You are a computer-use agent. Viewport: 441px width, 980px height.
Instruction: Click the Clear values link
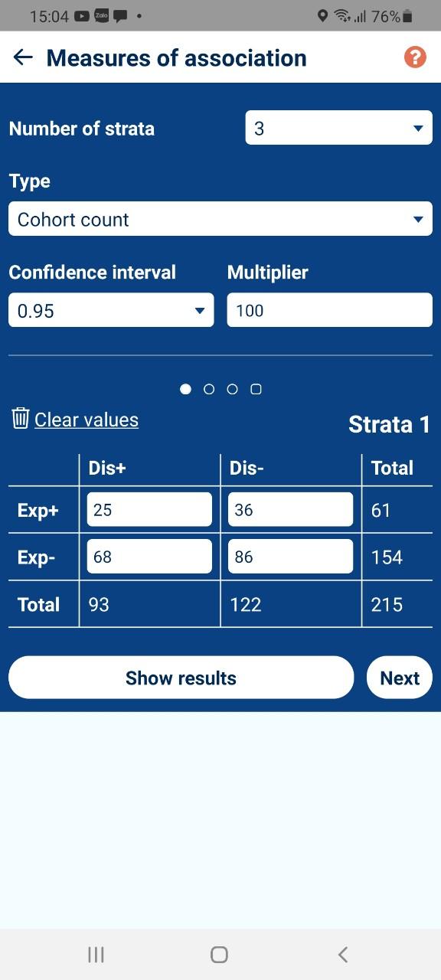point(87,420)
